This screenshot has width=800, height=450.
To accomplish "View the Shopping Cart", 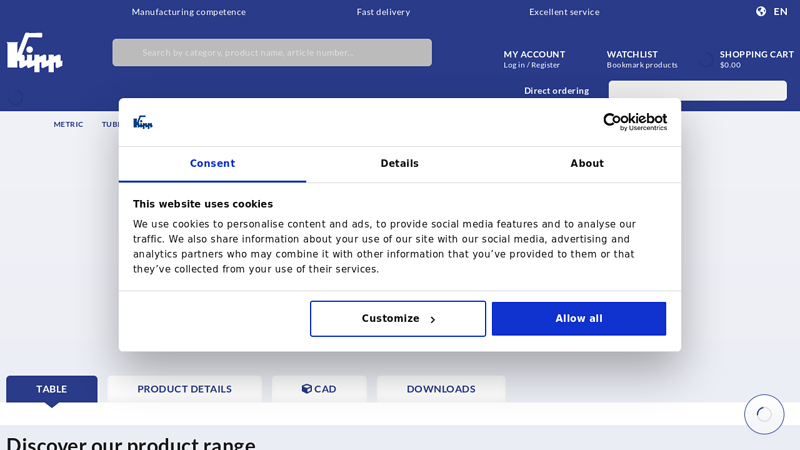I will point(755,59).
